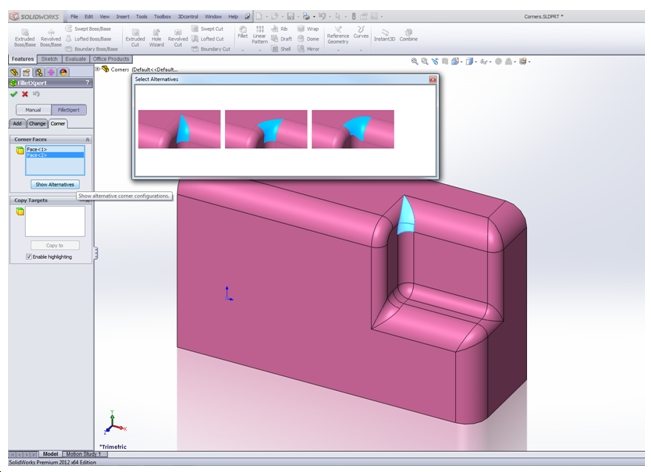This screenshot has height=472, width=651.
Task: Choose the third corner alternative thumbnail
Action: 353,129
